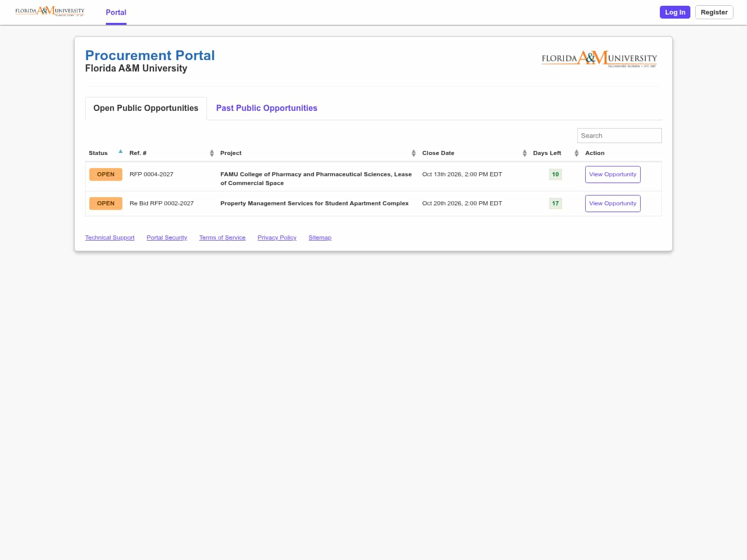Open the Portal Security link

point(167,238)
